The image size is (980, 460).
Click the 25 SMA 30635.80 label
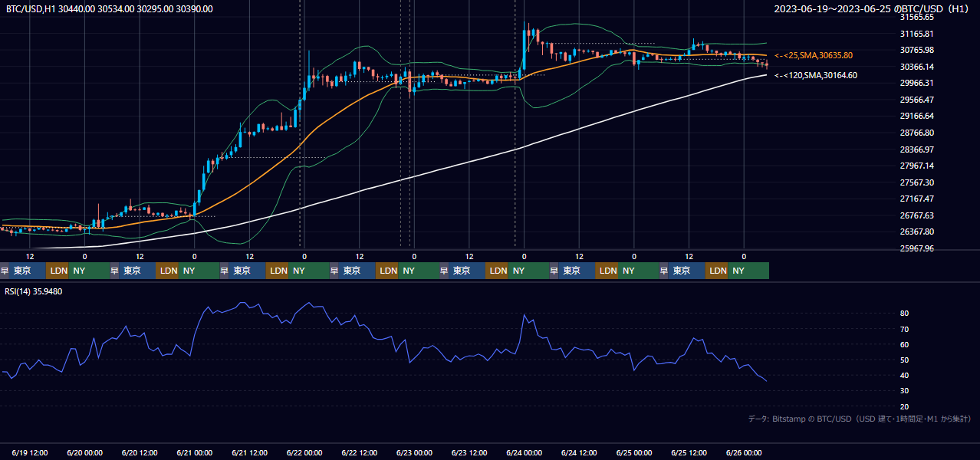[814, 55]
